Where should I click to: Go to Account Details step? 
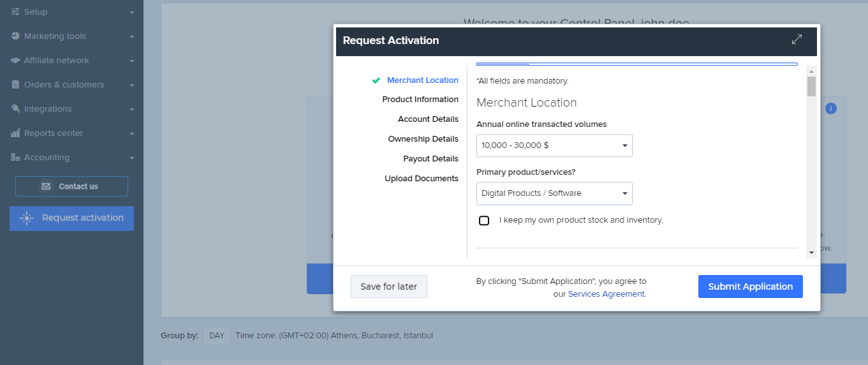pyautogui.click(x=428, y=119)
